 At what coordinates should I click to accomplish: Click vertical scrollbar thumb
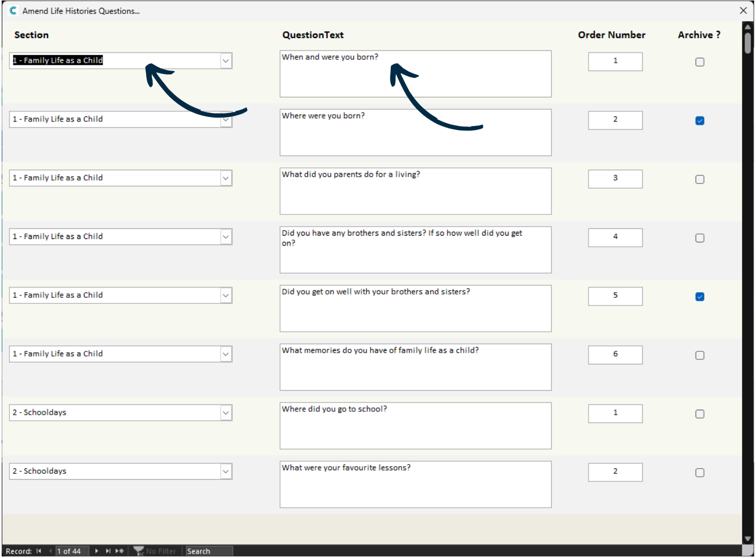(x=748, y=43)
